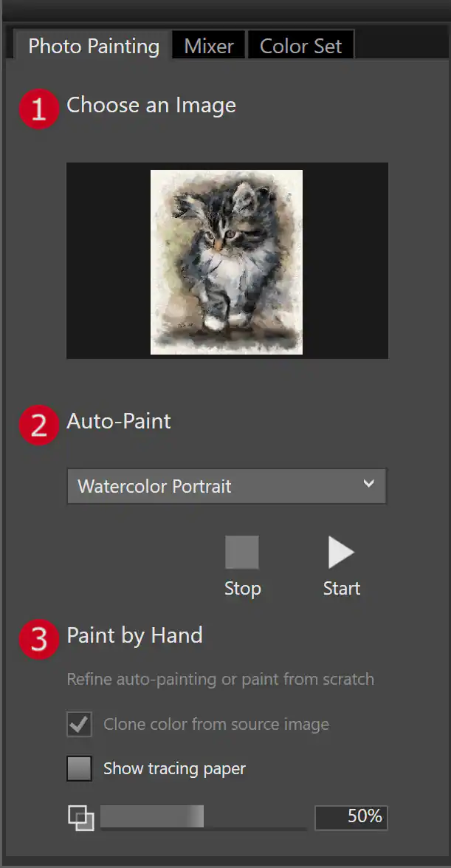Select the Photo Painting tab
451x868 pixels.
93,46
